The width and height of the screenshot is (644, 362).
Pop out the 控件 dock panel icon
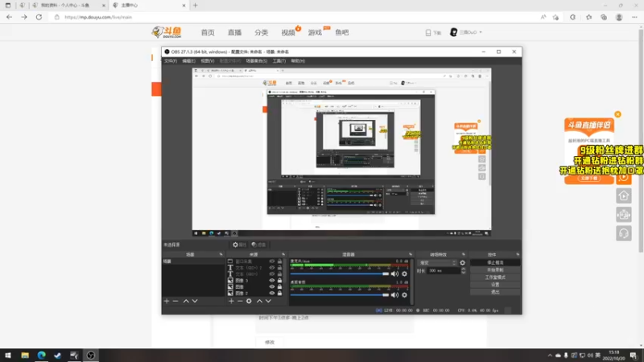point(518,254)
